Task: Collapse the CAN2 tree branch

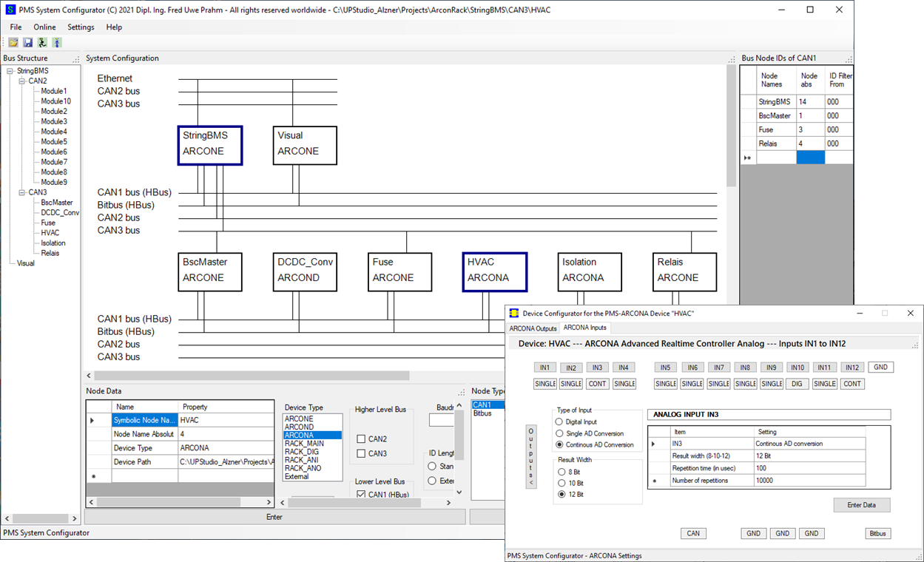Action: [x=21, y=81]
